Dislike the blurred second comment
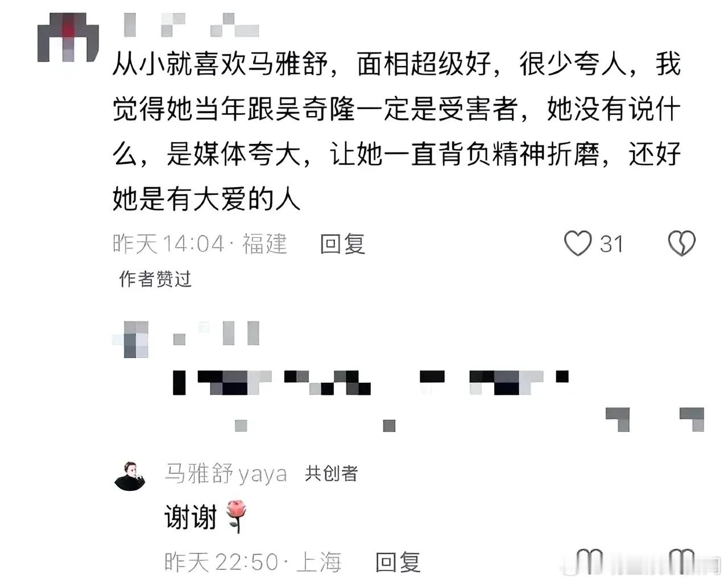The image size is (728, 583). point(692,419)
